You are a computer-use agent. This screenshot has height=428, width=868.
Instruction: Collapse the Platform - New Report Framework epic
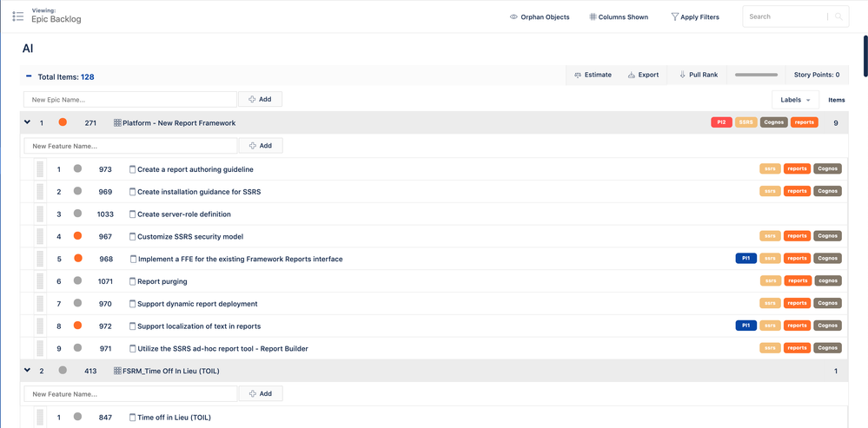(27, 122)
